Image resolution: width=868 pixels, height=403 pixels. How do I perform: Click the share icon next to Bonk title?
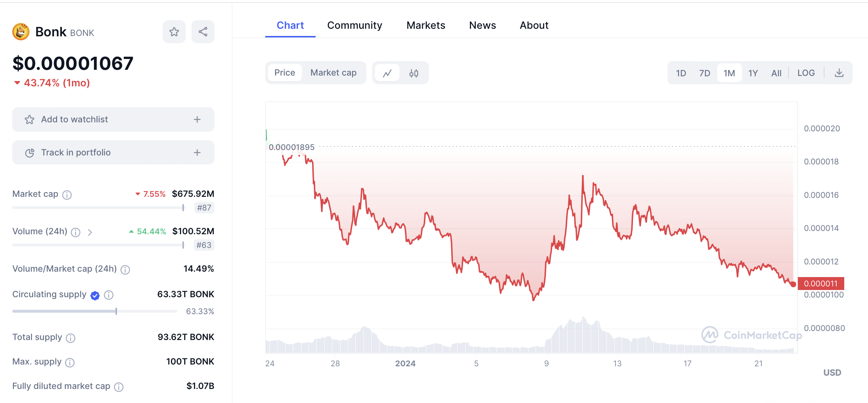pyautogui.click(x=203, y=32)
